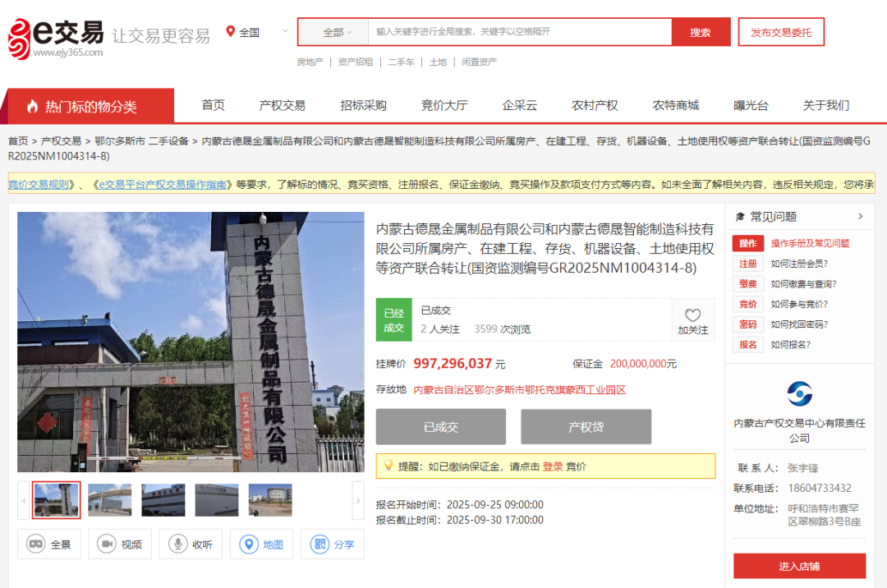Open the 资产招租 quick link
Screen dimensions: 887x588
coord(356,62)
